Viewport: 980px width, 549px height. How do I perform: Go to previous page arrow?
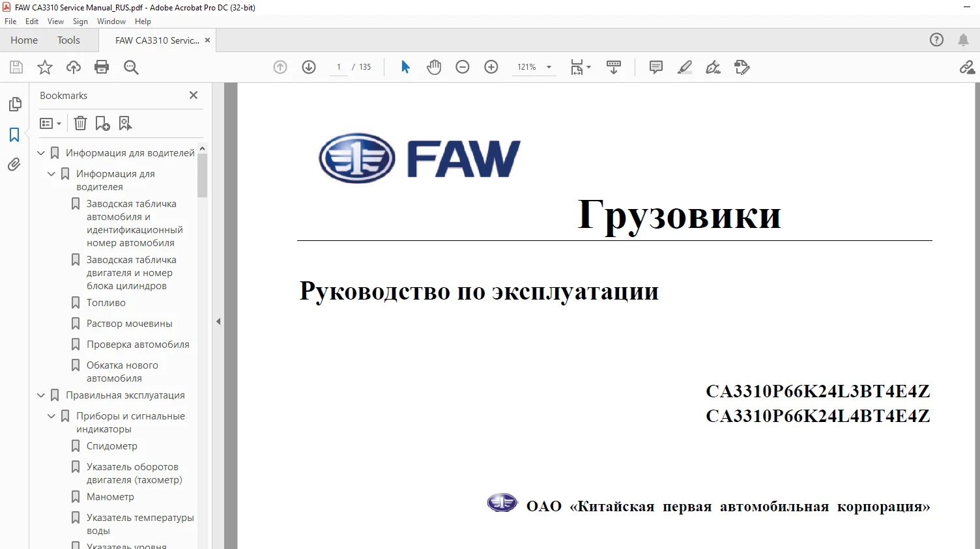(280, 67)
